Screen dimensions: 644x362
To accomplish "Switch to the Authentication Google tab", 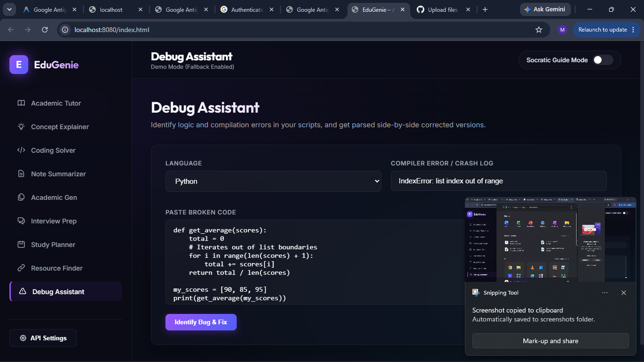I will pos(247,9).
